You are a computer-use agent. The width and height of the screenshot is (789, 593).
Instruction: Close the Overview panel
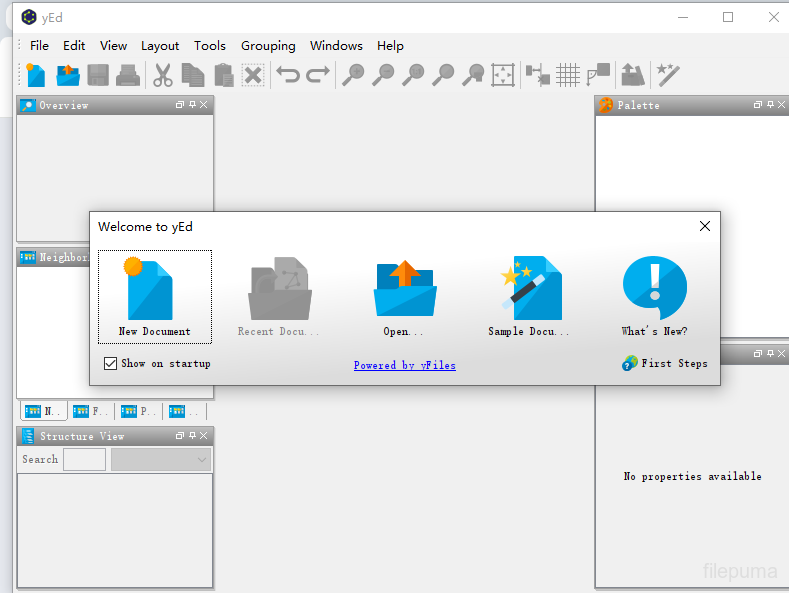pyautogui.click(x=203, y=105)
